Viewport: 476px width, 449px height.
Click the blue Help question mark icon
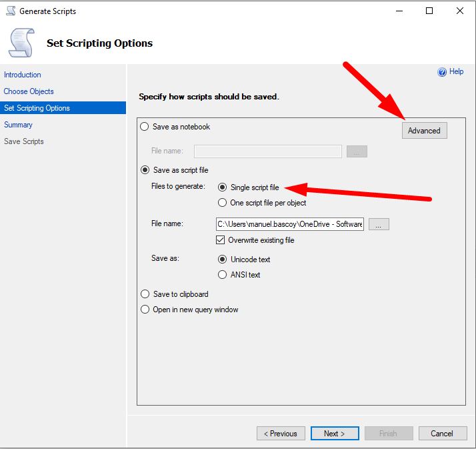tap(441, 72)
